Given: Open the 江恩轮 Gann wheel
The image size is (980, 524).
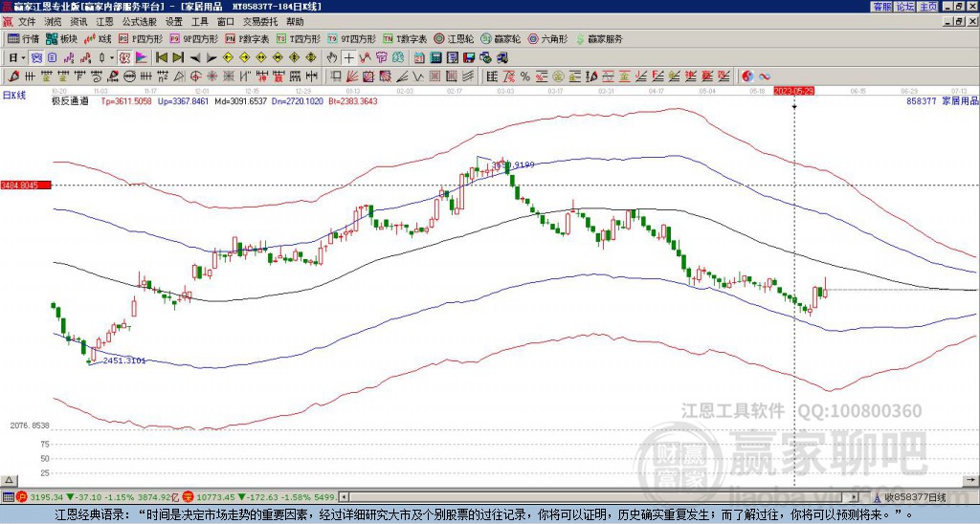Looking at the screenshot, I should [x=454, y=38].
